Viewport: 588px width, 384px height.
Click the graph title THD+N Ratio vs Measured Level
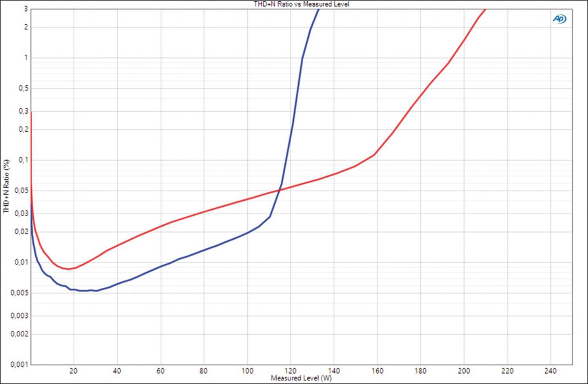(x=301, y=4)
